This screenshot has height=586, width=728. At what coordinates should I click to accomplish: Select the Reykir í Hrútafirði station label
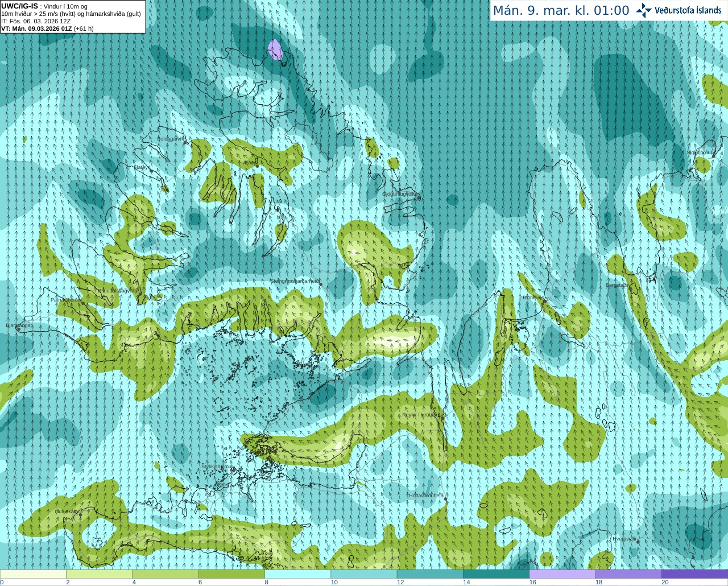421,415
